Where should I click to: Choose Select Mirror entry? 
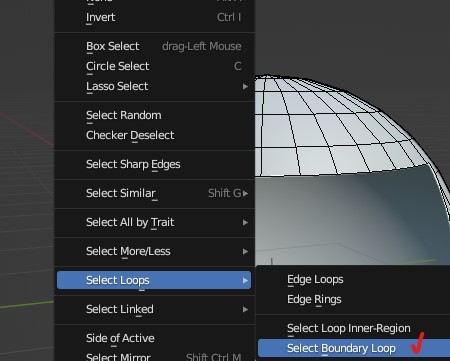pyautogui.click(x=154, y=356)
